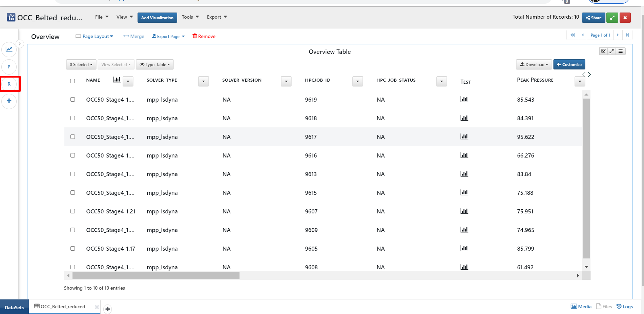Expand the sidebar with chevron arrow
The height and width of the screenshot is (314, 644).
20,44
